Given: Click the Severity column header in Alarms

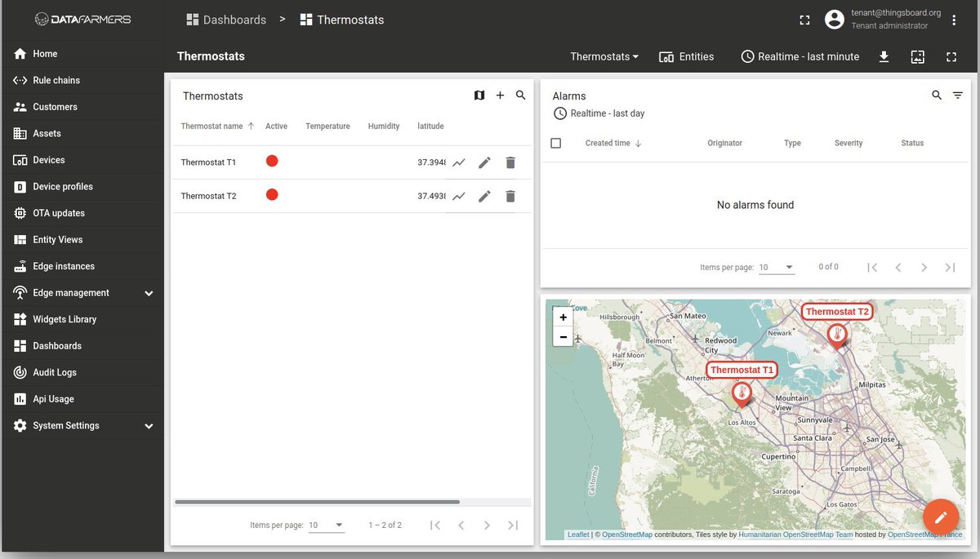Looking at the screenshot, I should click(x=849, y=143).
